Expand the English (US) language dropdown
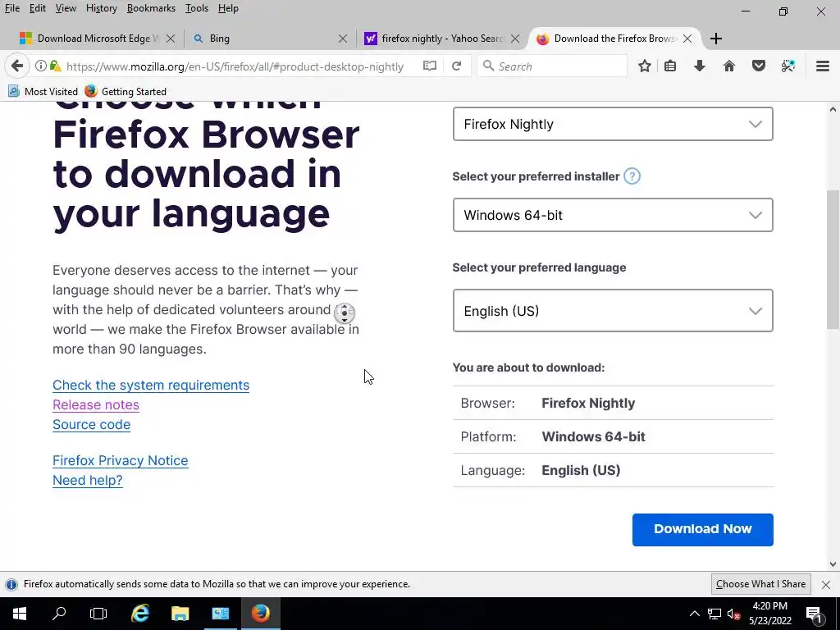Screen dimensions: 840x630 point(612,311)
